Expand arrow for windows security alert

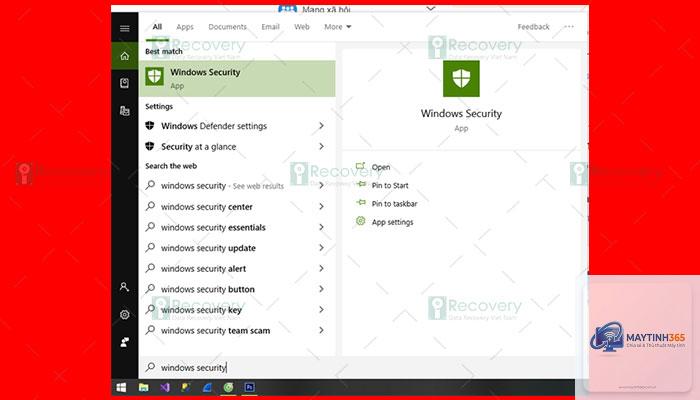(321, 268)
